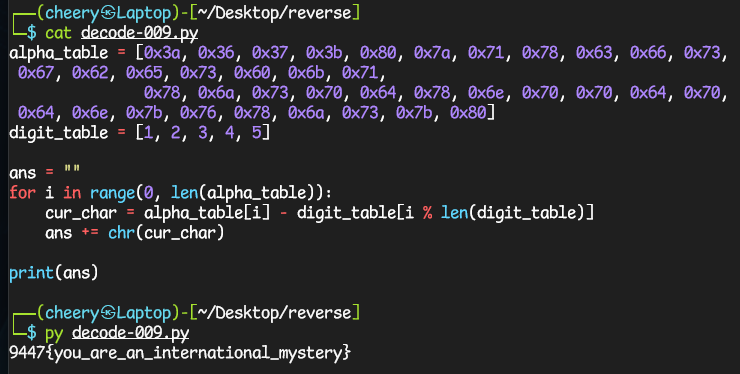Image resolution: width=740 pixels, height=374 pixels.
Task: Click the hex value 0x65
Action: click(144, 73)
